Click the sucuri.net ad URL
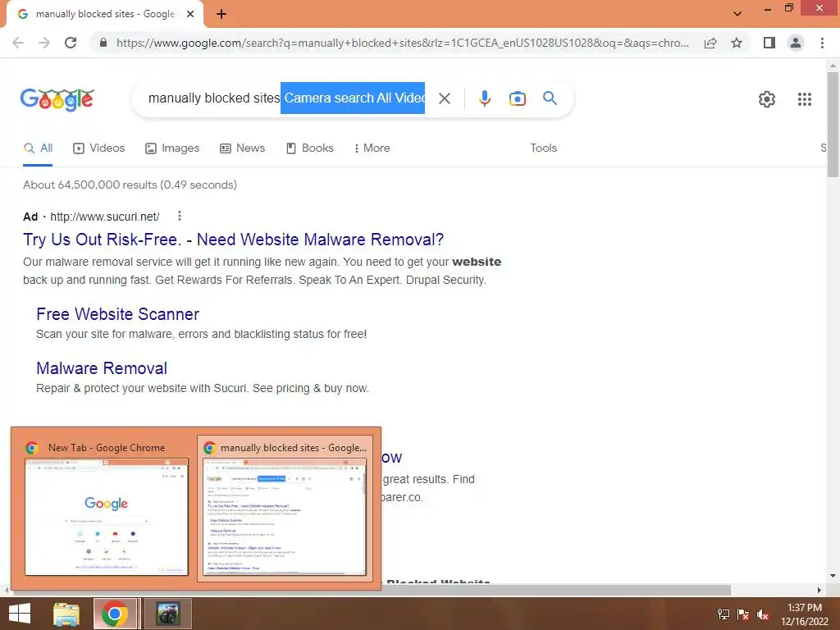Screen dimensions: 840x630 click(104, 217)
